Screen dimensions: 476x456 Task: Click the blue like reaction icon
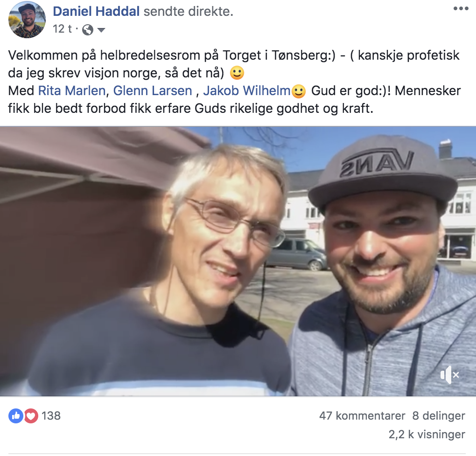pos(15,415)
